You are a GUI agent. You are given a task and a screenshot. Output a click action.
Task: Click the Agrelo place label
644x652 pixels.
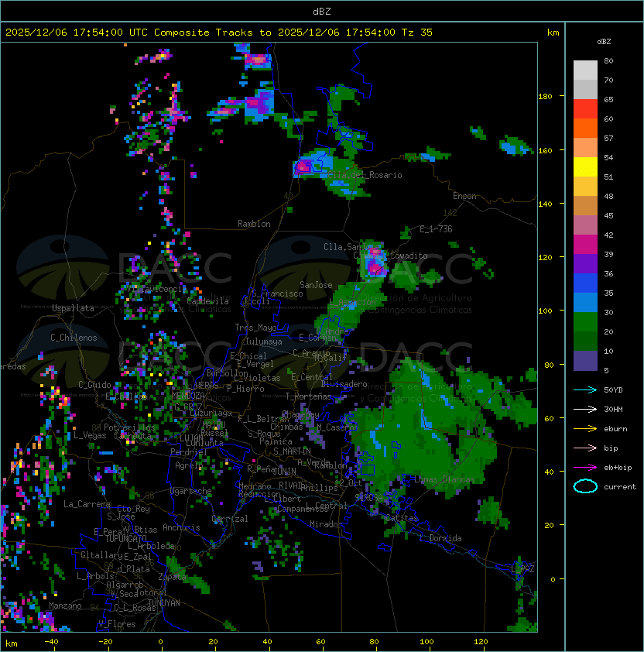pos(189,465)
